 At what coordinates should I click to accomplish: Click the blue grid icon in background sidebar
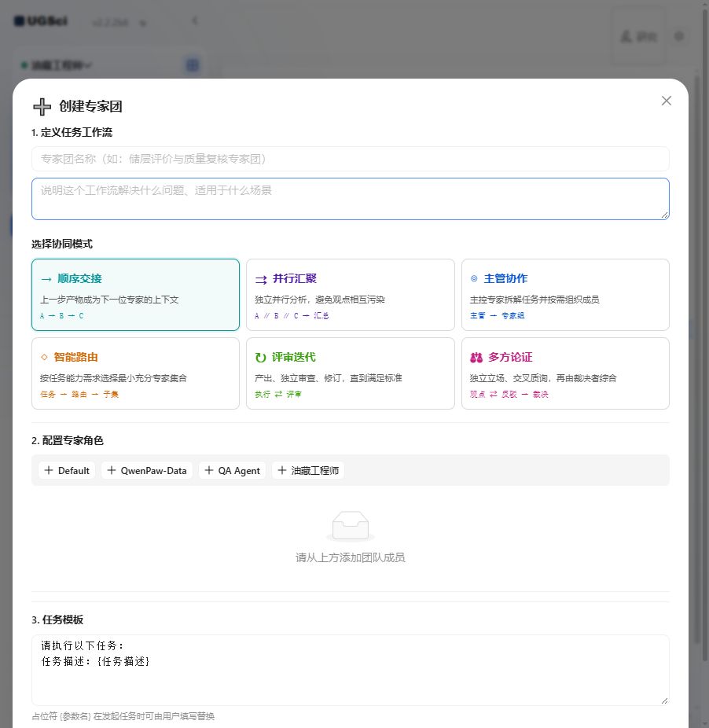click(193, 65)
